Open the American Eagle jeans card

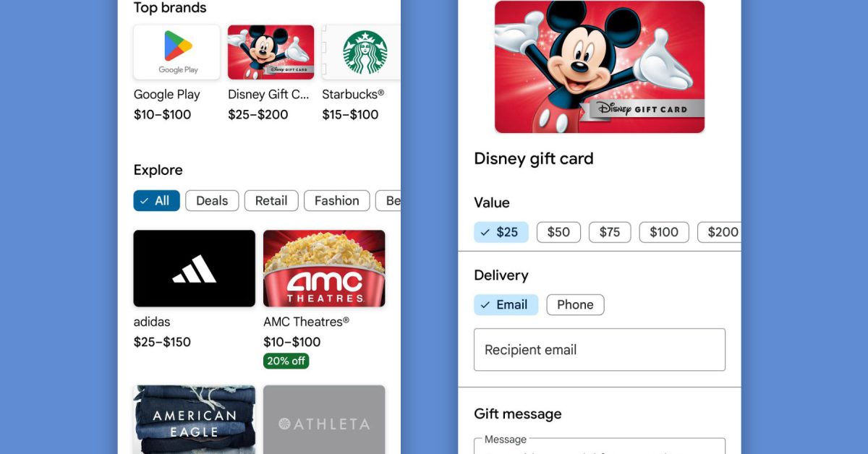[x=195, y=419]
